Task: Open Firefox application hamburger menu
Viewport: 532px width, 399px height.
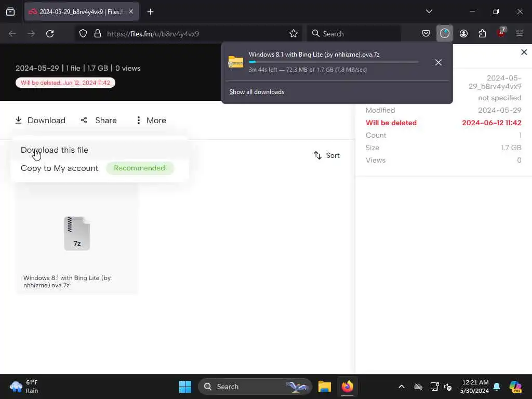Action: pyautogui.click(x=520, y=33)
